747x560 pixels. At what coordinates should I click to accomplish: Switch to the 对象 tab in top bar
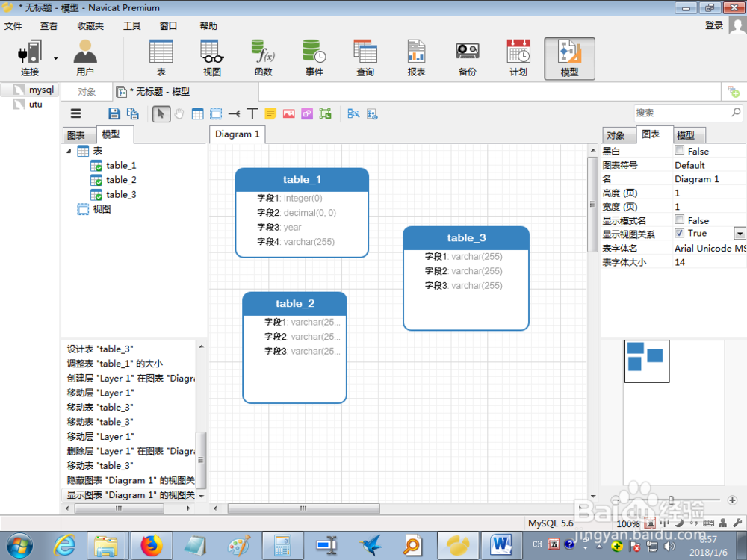pos(87,91)
